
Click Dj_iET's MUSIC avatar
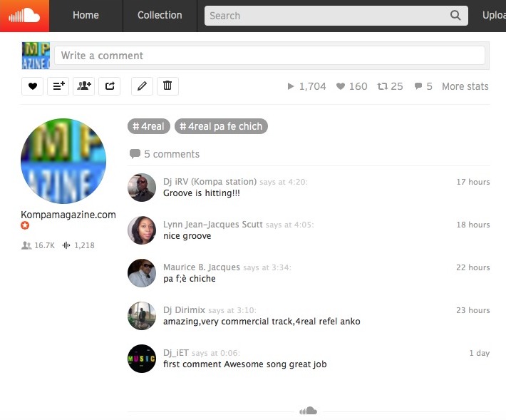click(x=142, y=359)
